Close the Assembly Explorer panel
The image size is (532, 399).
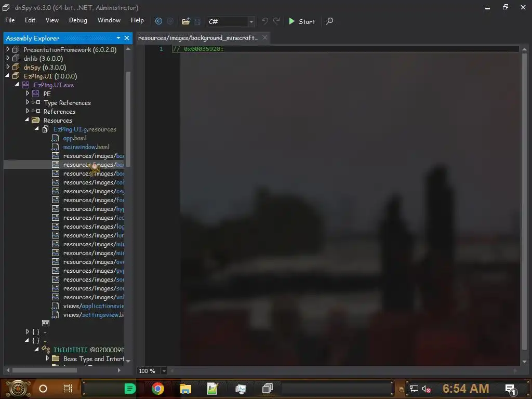(x=127, y=38)
